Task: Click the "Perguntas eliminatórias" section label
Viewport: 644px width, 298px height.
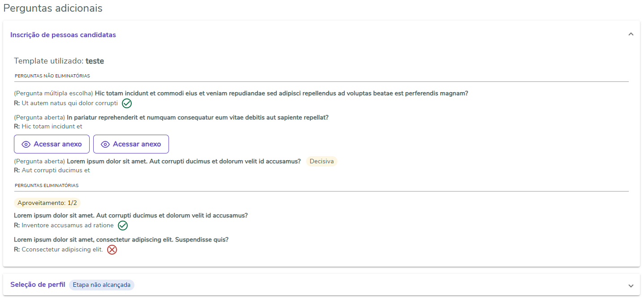Action: [x=47, y=185]
